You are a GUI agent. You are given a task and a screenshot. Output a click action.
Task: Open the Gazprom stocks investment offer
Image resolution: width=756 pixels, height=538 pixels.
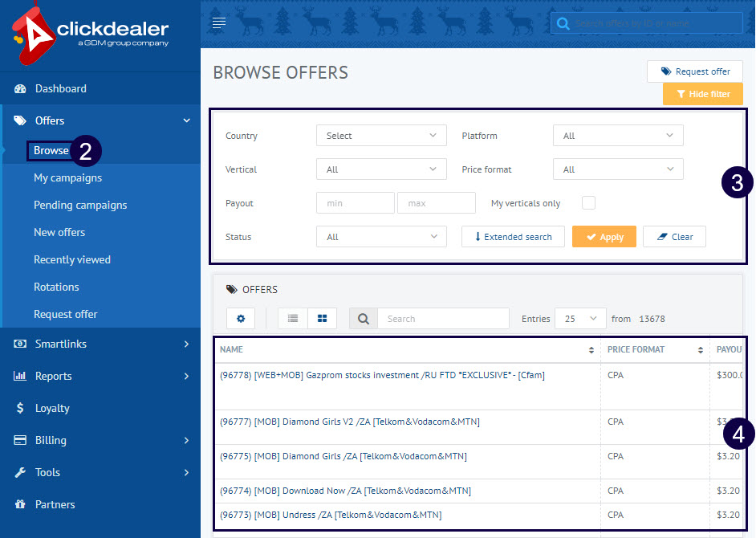coord(383,374)
